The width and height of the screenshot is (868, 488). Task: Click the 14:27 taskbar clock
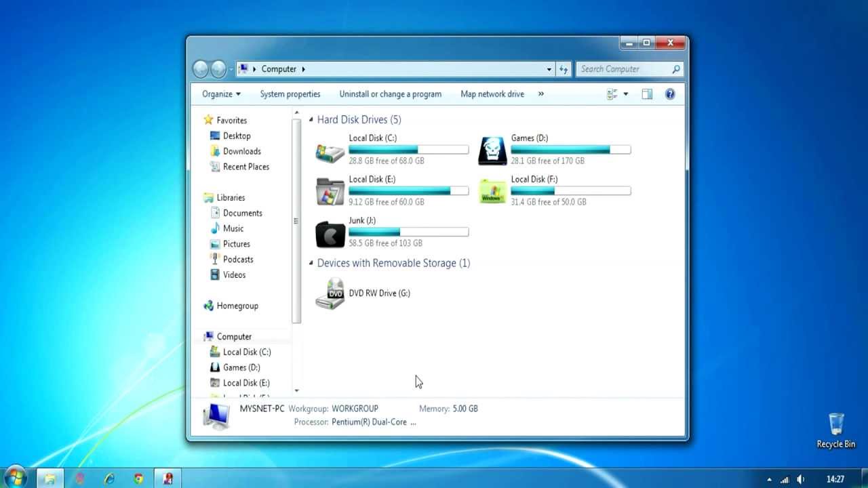click(835, 479)
